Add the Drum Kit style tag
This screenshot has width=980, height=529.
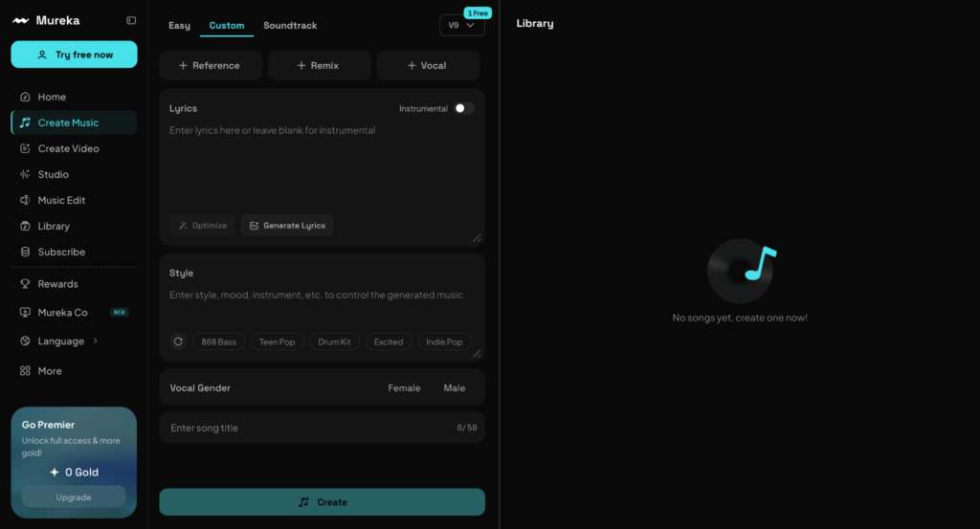[334, 342]
